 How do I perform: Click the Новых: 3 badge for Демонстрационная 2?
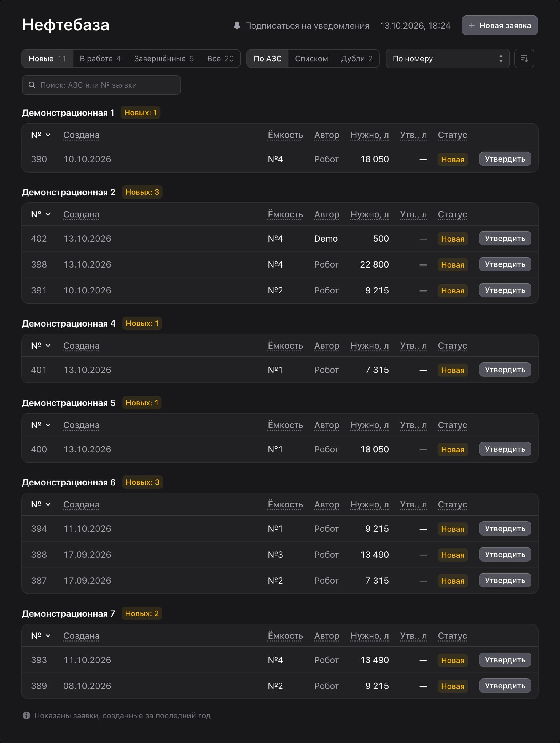142,192
